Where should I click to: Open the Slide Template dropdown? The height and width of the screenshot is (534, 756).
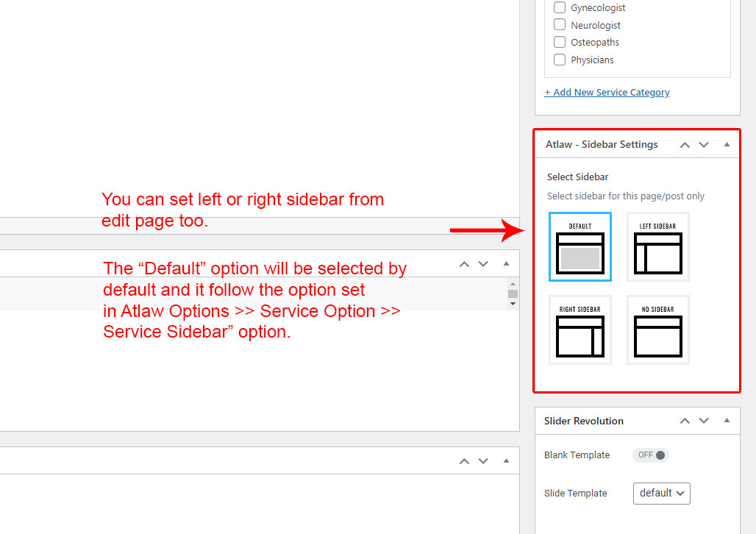coord(661,493)
